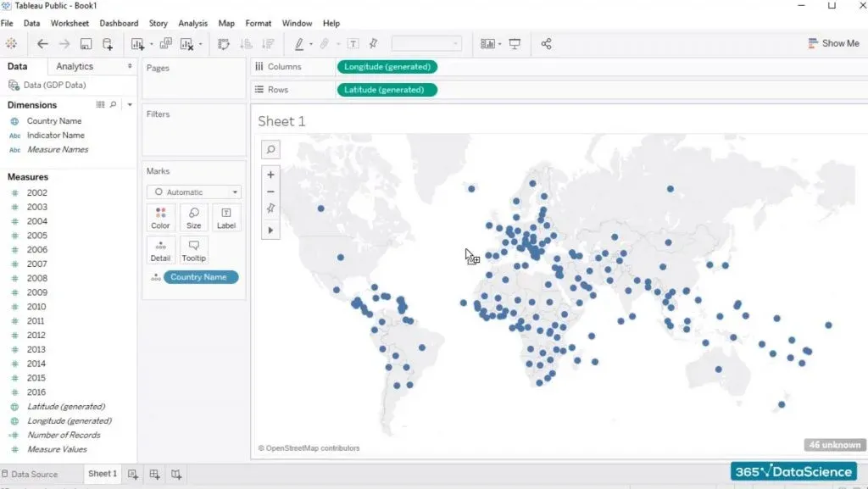The height and width of the screenshot is (489, 868).
Task: Click the Save icon in toolbar
Action: 86,44
